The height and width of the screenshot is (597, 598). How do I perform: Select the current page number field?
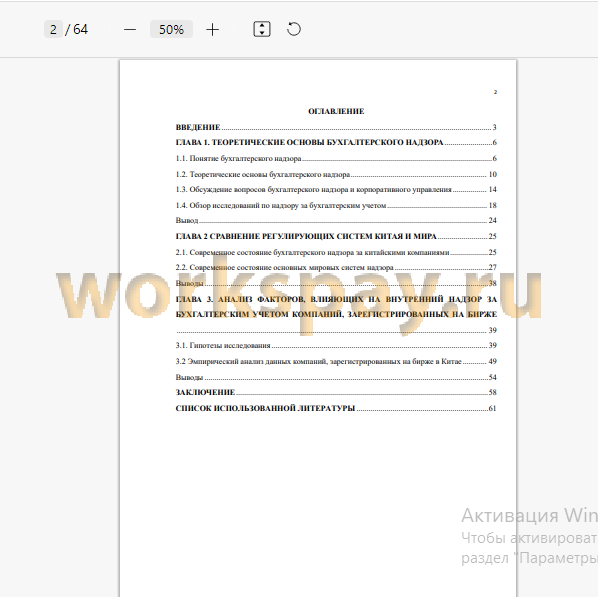tap(53, 29)
